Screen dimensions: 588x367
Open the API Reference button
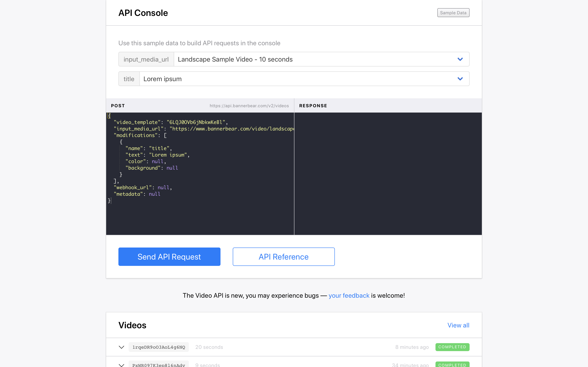pyautogui.click(x=283, y=256)
